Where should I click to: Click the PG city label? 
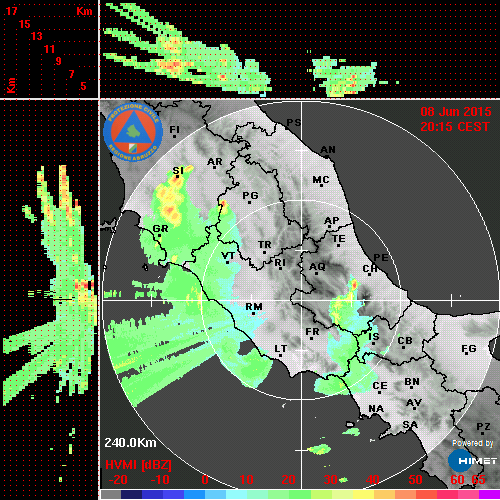(250, 195)
